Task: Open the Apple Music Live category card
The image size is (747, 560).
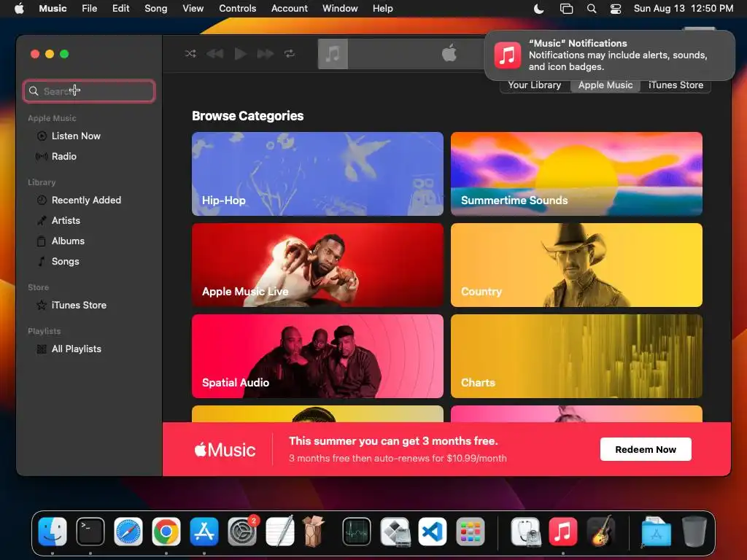Action: tap(318, 265)
